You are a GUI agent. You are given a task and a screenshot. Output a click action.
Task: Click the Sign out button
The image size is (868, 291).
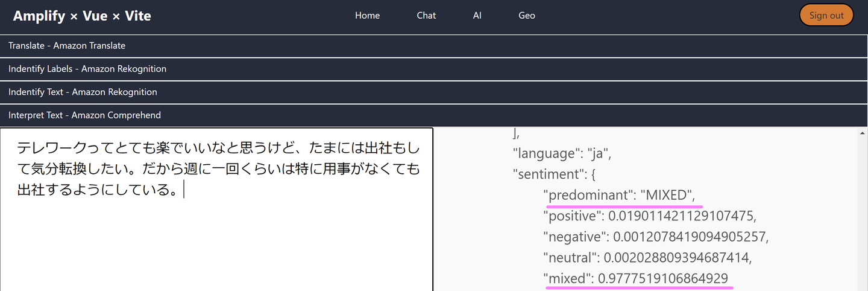coord(826,16)
